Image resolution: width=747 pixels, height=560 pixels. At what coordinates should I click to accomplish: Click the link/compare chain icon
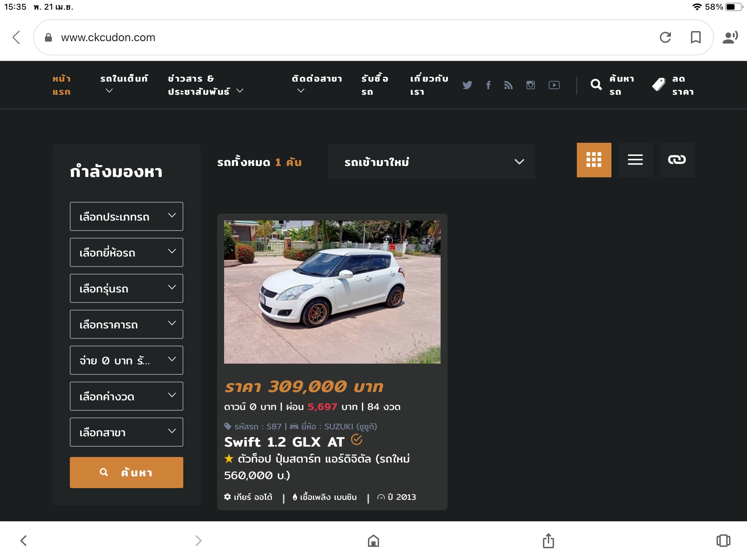click(x=677, y=160)
